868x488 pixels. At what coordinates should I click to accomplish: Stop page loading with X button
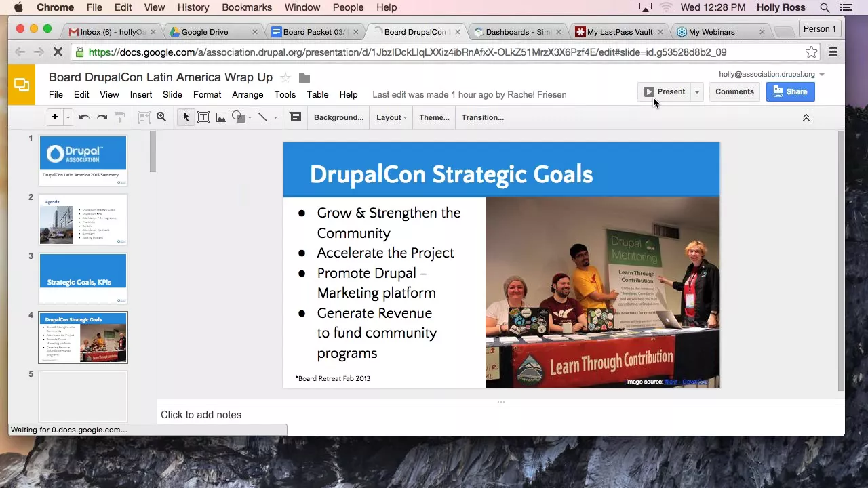tap(58, 52)
